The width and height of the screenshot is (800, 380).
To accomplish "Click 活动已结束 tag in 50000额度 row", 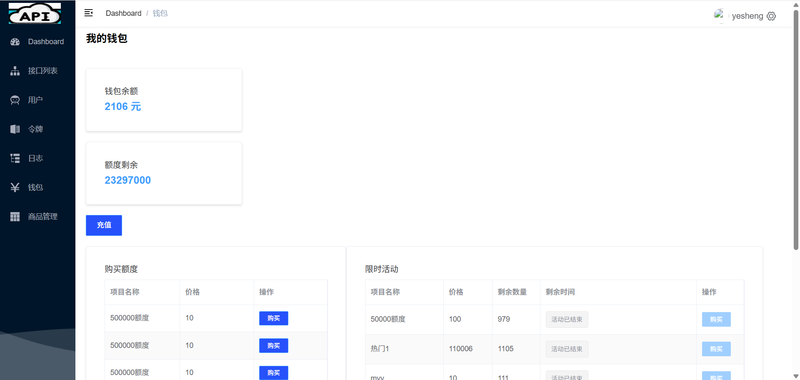I will [x=567, y=319].
